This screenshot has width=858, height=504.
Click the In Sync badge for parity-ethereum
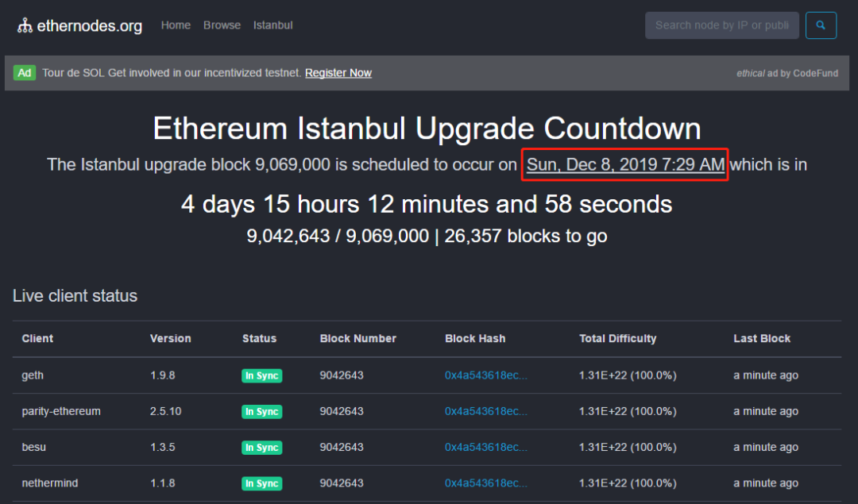tap(261, 412)
